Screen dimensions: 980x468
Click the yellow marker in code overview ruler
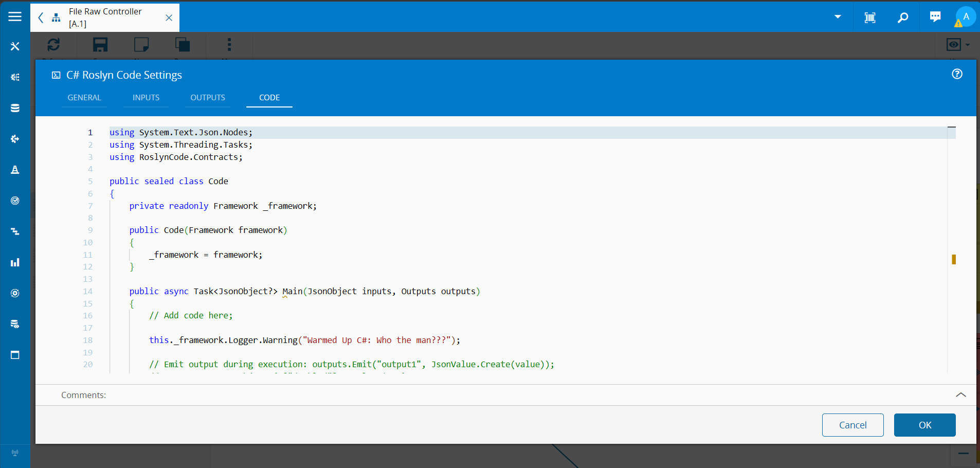954,259
